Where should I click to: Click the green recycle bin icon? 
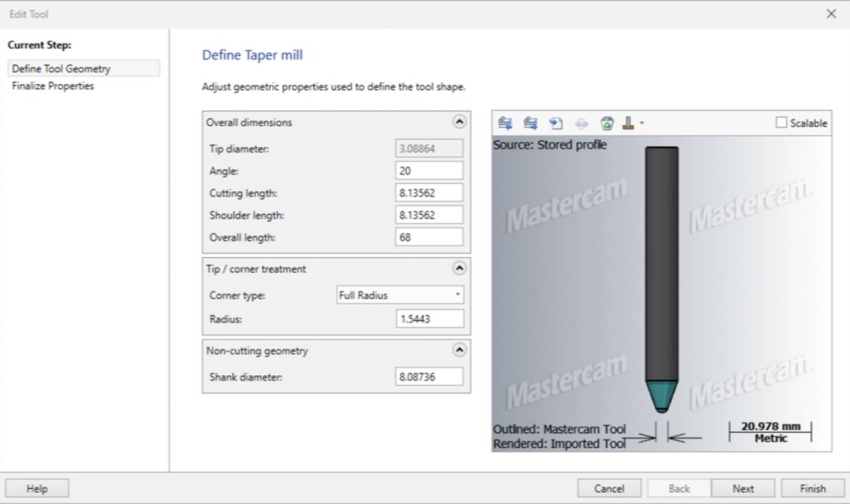(607, 123)
